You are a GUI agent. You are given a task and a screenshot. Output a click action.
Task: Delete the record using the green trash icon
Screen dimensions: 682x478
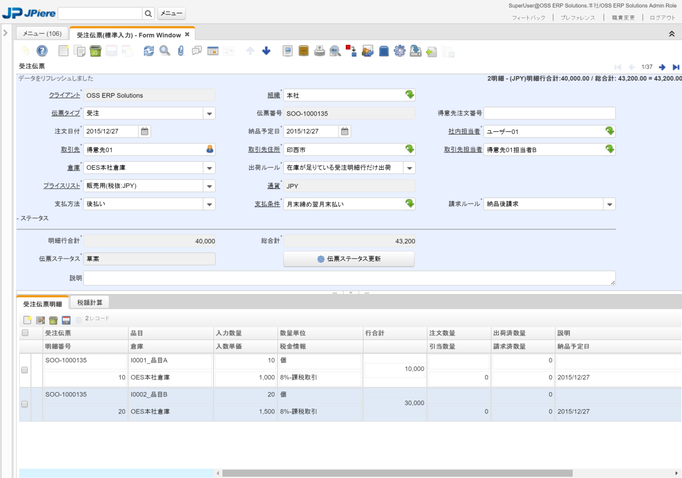click(95, 51)
